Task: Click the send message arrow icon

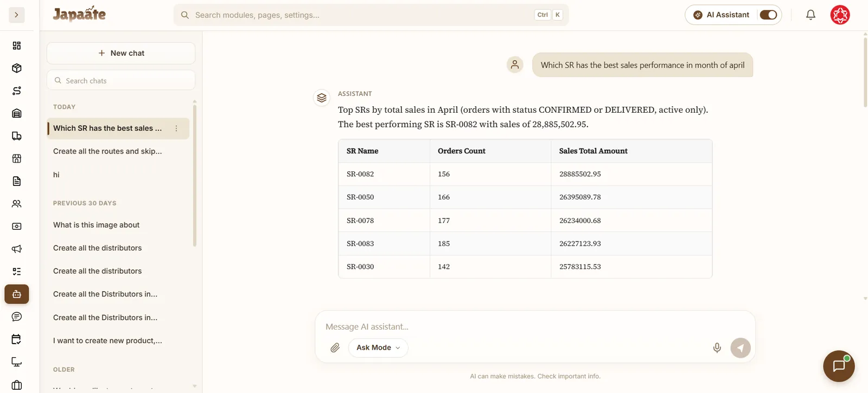Action: 741,348
